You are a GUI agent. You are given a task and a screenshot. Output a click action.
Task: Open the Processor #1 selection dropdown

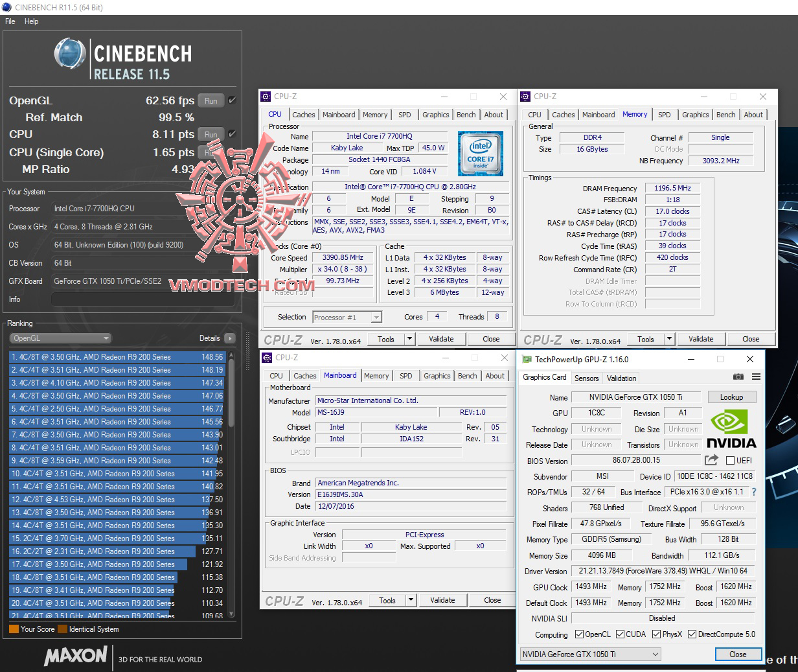pos(347,317)
